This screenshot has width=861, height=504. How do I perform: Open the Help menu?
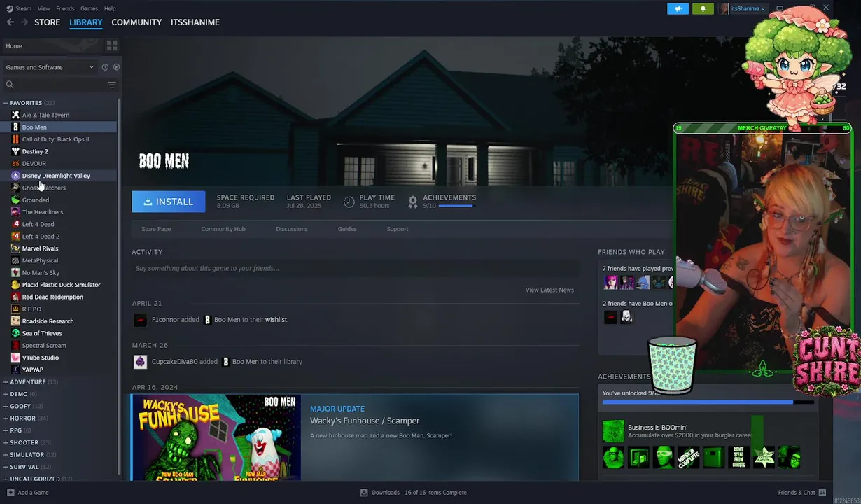pyautogui.click(x=110, y=8)
